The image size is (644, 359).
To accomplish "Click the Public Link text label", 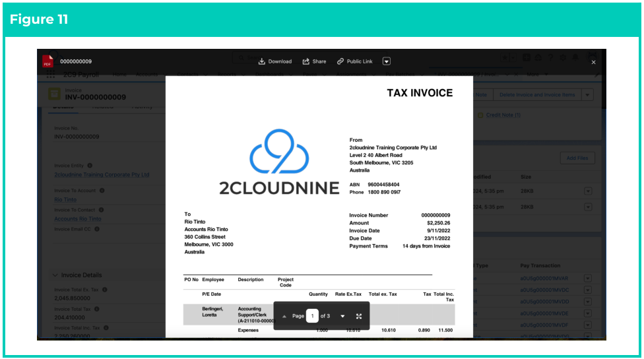I will (x=360, y=61).
